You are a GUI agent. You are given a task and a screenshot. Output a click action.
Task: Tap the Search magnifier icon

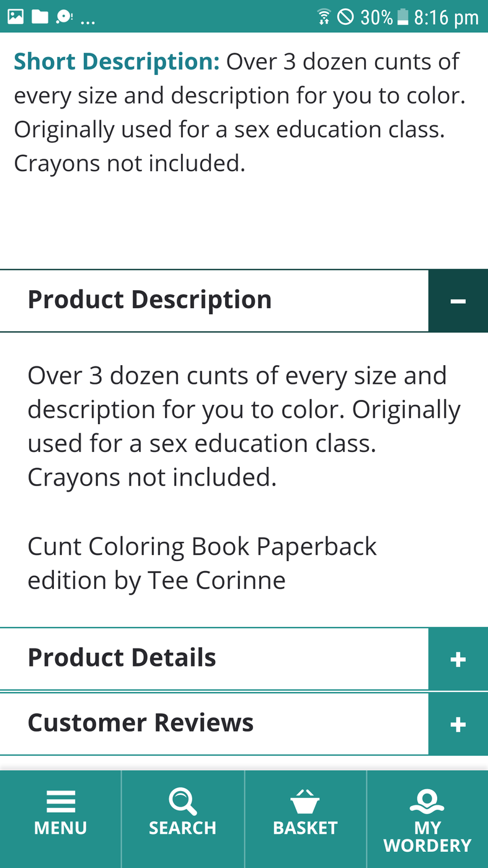[x=182, y=801]
